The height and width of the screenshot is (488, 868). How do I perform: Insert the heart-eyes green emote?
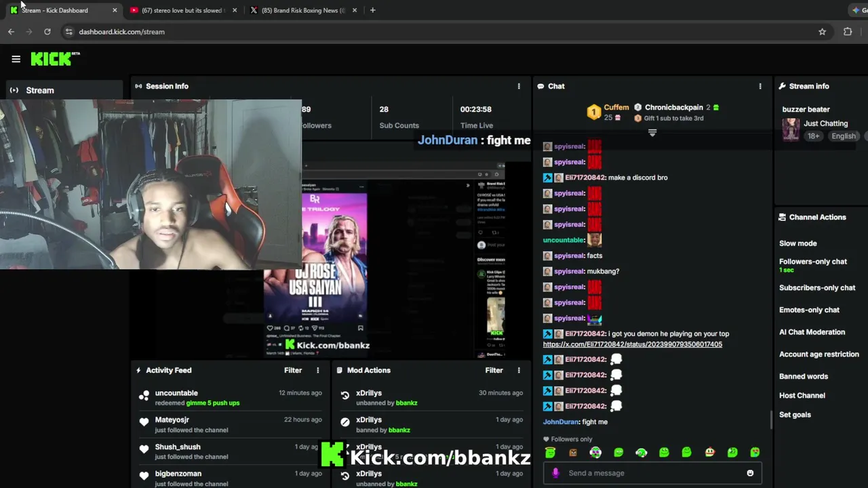pyautogui.click(x=755, y=452)
